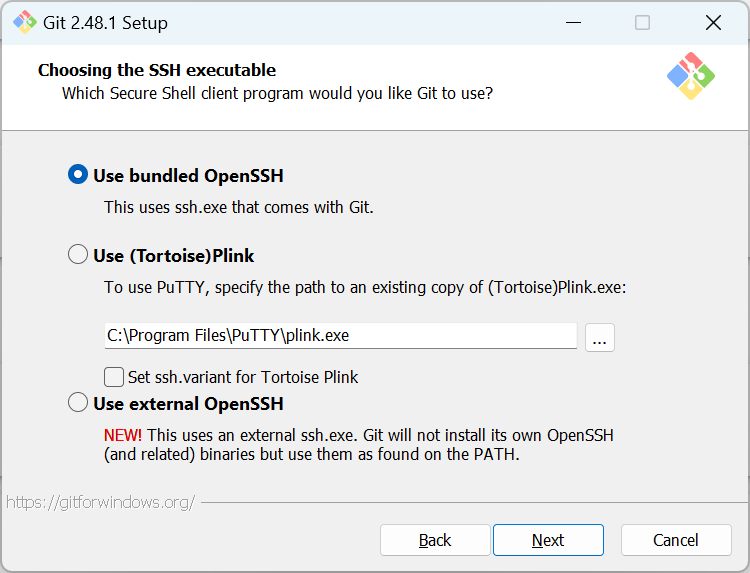Click into the plink.exe path text field
The image size is (750, 573).
point(341,336)
